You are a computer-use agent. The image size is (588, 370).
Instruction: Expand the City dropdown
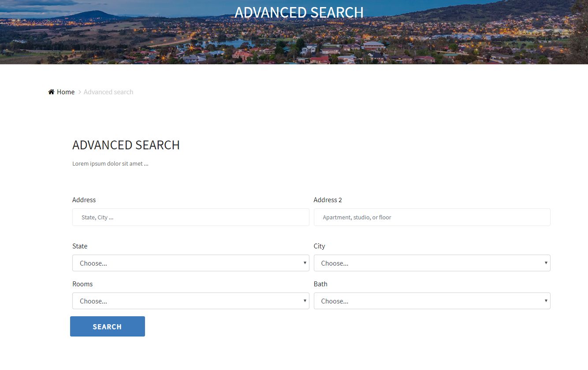pos(432,263)
